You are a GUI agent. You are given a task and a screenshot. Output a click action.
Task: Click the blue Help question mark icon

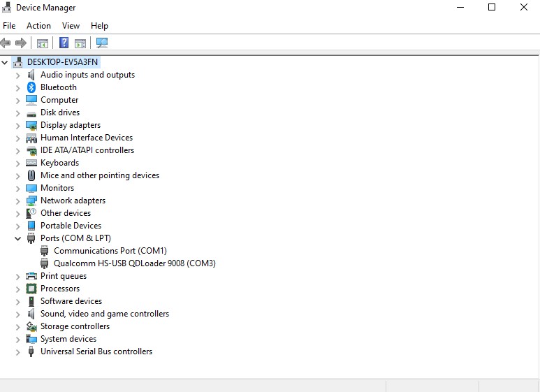pyautogui.click(x=64, y=43)
